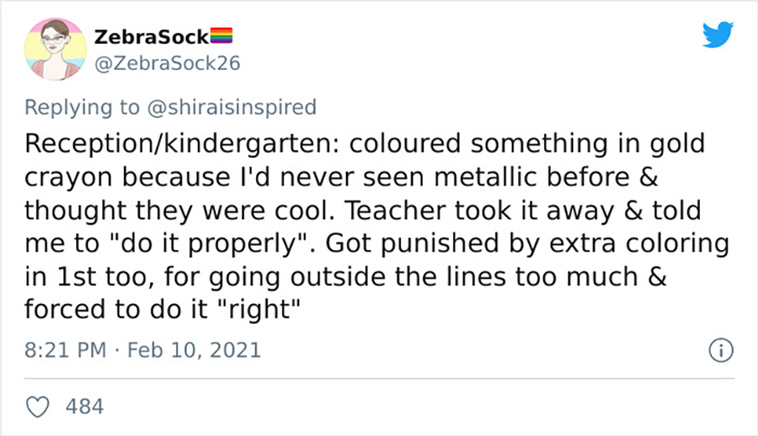Click the rainbow flag emoji beside ZebraSock
The height and width of the screenshot is (436, 758).
[221, 36]
